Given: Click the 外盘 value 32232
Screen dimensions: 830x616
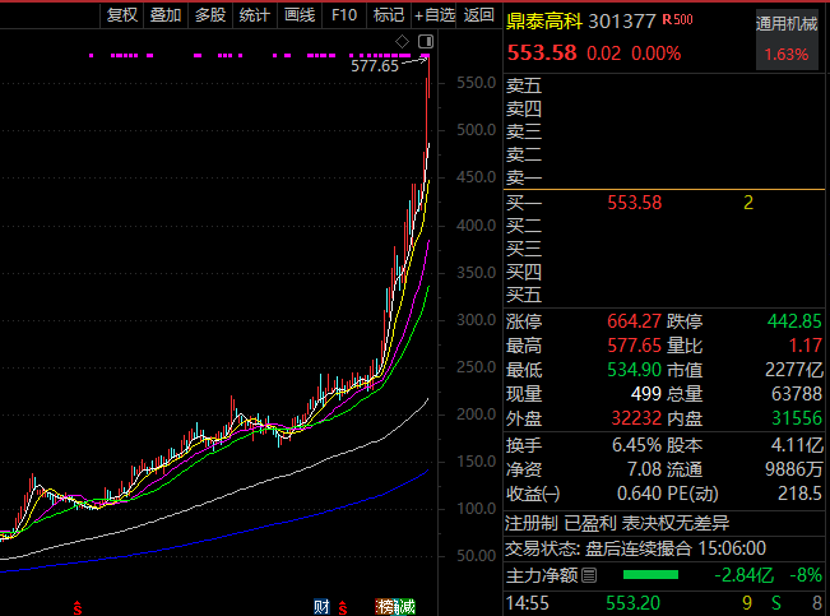Looking at the screenshot, I should [x=636, y=418].
